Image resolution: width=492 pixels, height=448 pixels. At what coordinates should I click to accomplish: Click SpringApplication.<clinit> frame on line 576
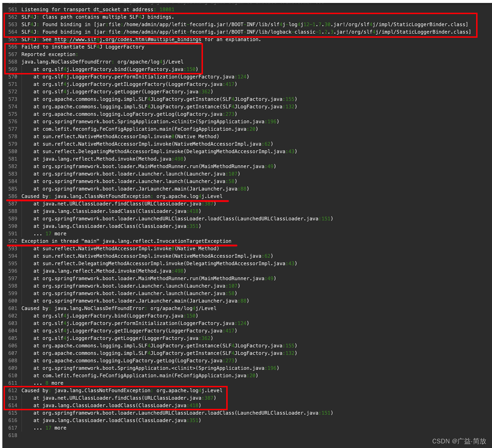click(156, 122)
